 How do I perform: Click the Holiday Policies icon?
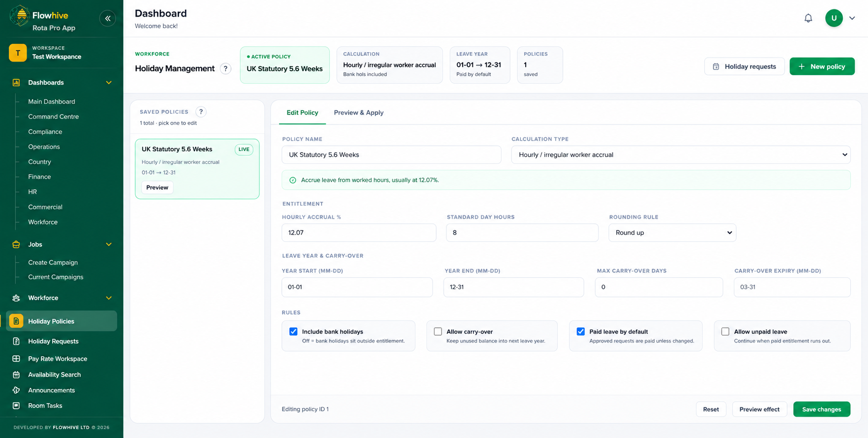[16, 321]
